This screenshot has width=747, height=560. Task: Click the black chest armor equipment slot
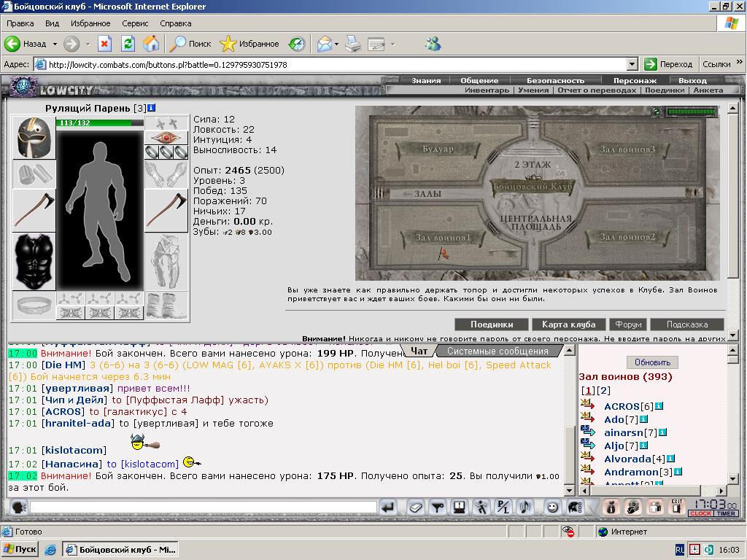tap(34, 262)
